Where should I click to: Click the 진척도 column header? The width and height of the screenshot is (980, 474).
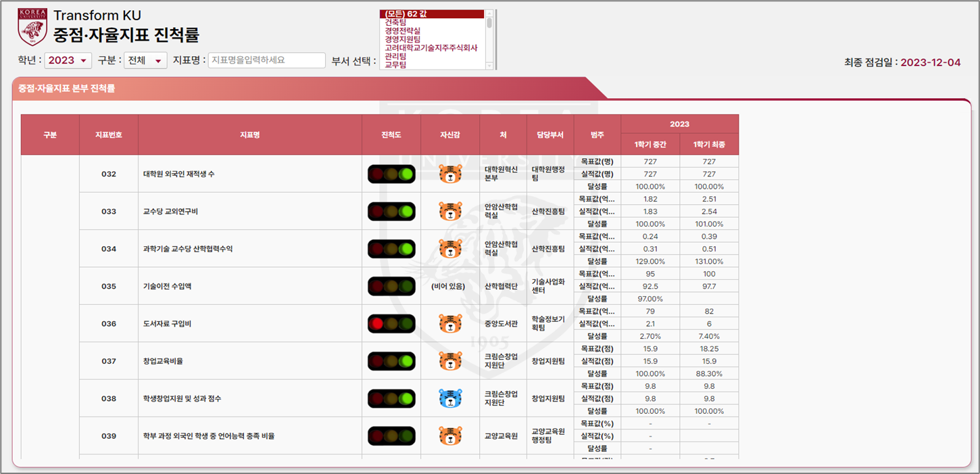[391, 135]
